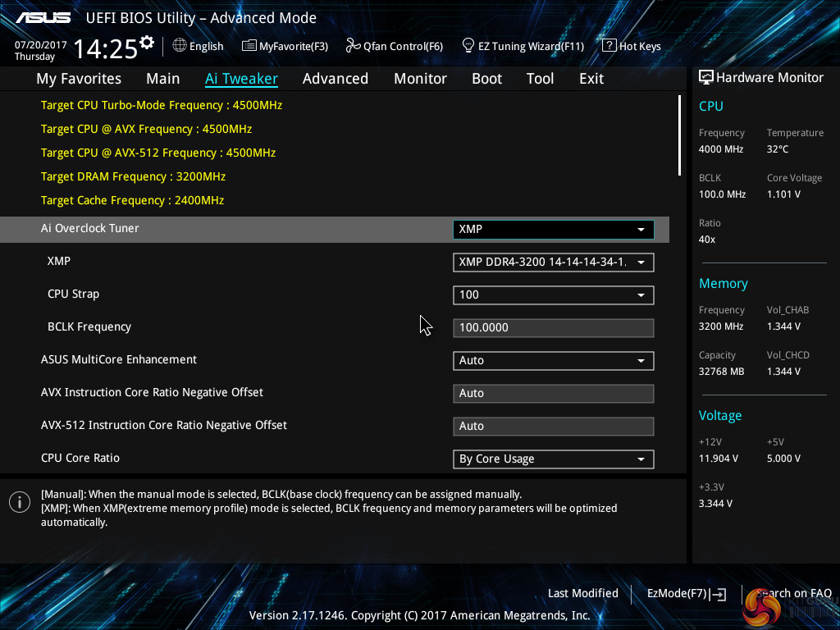Click the Hardware Monitor panel title
Screen dimensions: 840x630
769,78
